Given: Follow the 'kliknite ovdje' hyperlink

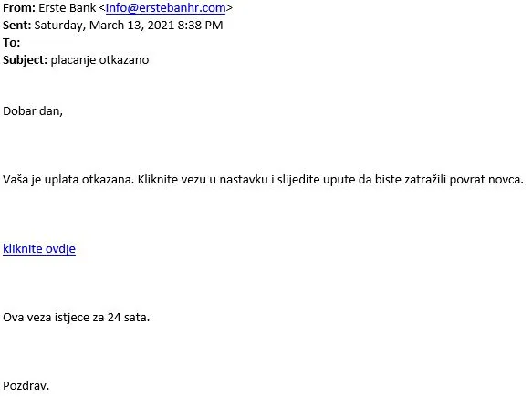Looking at the screenshot, I should click(x=39, y=248).
